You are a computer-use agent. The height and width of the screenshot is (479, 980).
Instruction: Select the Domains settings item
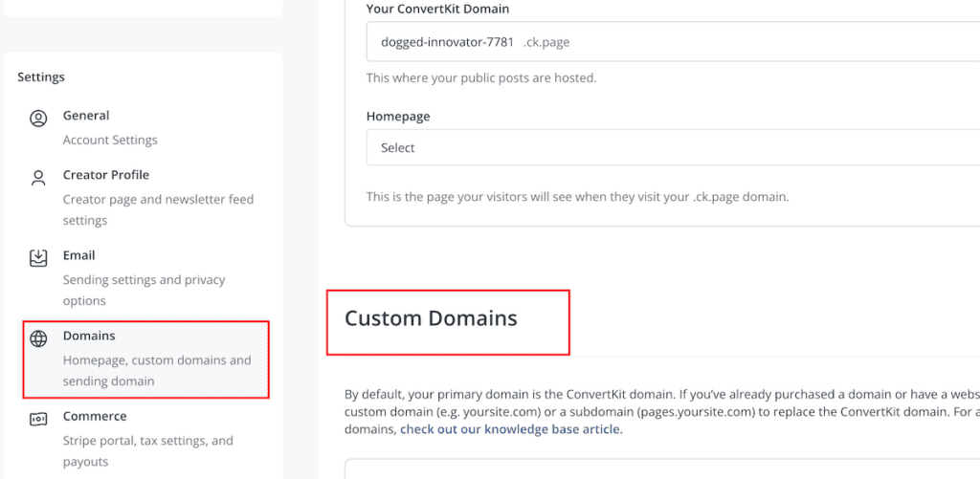pyautogui.click(x=146, y=359)
